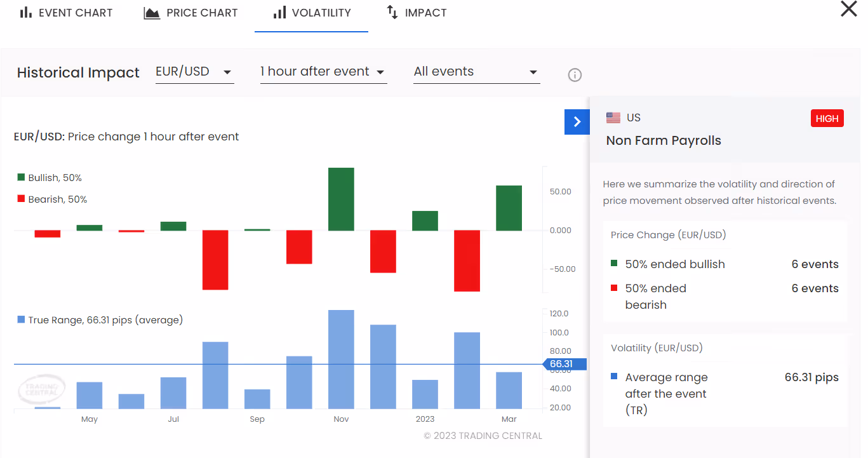Screen dimensions: 868x458
Task: Toggle the Bearish 50% legend series
Action: tap(52, 199)
